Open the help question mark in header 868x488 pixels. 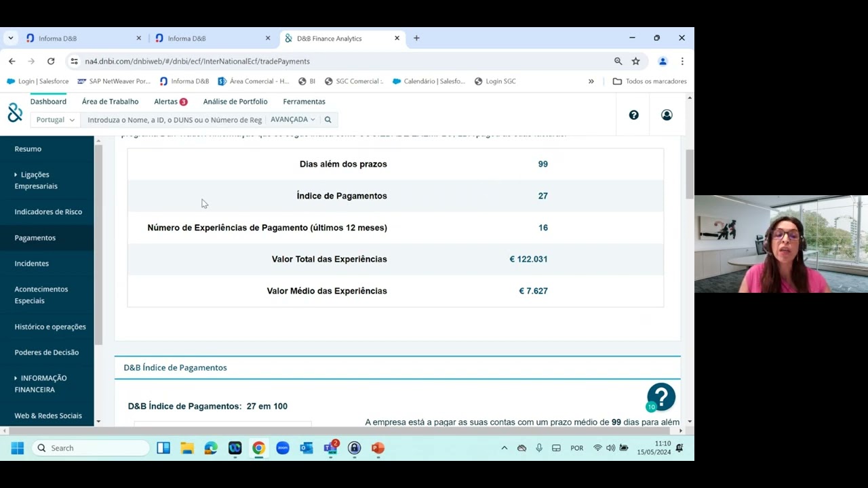[x=633, y=115]
